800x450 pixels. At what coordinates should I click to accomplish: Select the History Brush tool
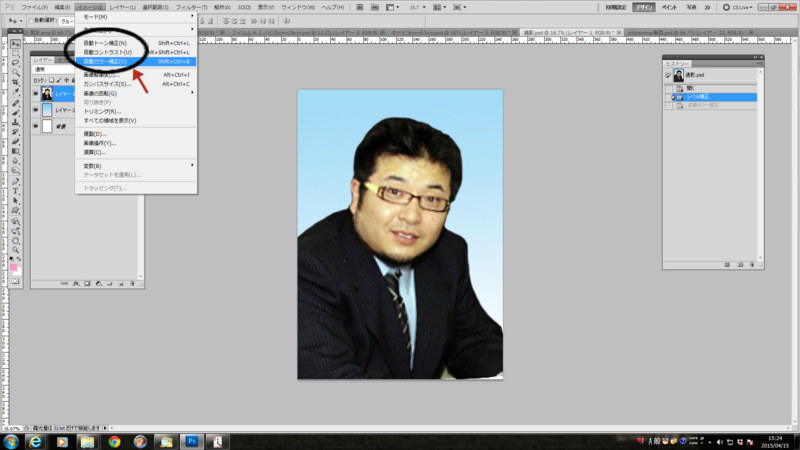click(x=15, y=132)
